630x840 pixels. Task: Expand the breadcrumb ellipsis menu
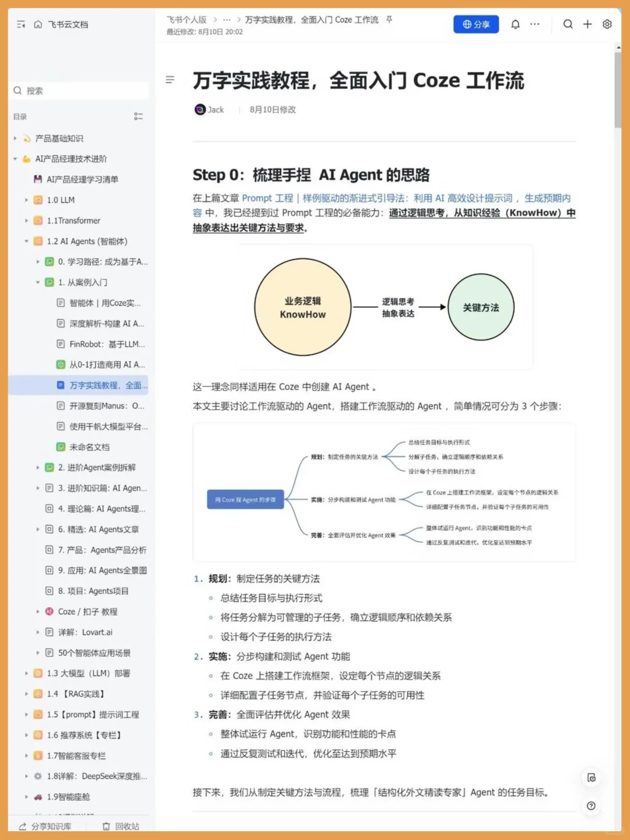click(227, 20)
